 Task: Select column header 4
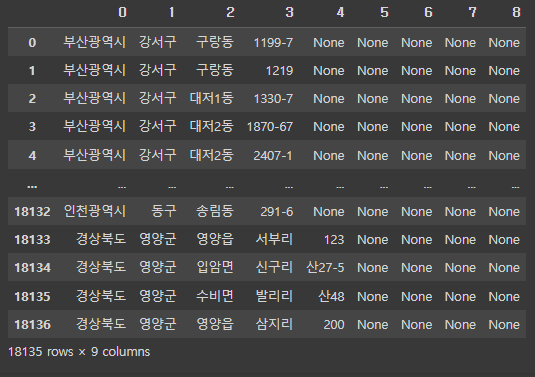[x=340, y=13]
